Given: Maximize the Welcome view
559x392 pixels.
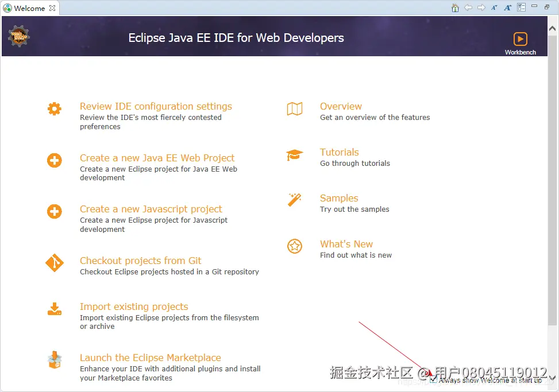Looking at the screenshot, I should click(x=547, y=7).
